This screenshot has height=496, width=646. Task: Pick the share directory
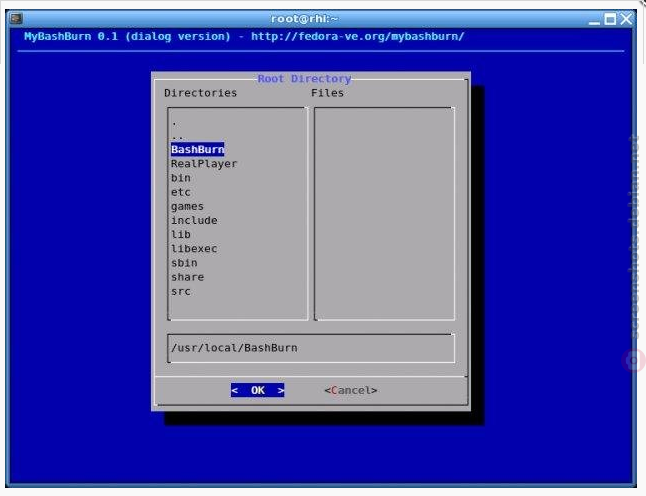[187, 277]
